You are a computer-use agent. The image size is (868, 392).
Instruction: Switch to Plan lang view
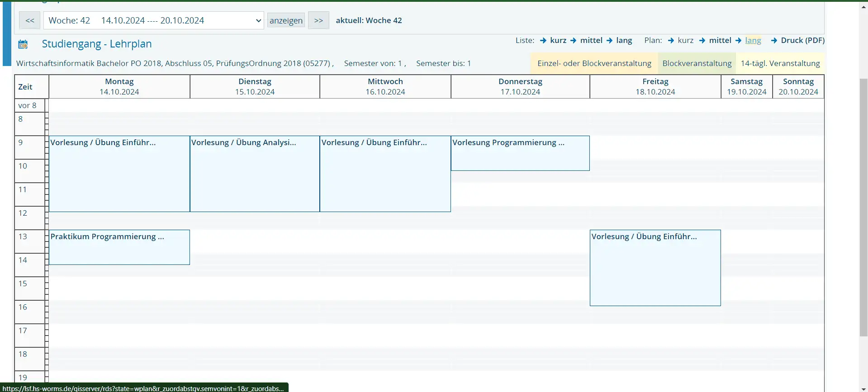tap(753, 40)
